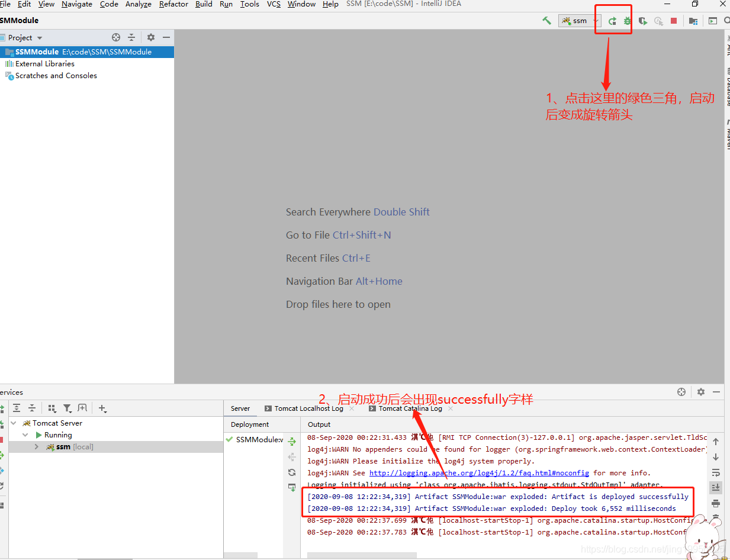Click the Run Anything icon
730x560 pixels.
[x=713, y=21]
